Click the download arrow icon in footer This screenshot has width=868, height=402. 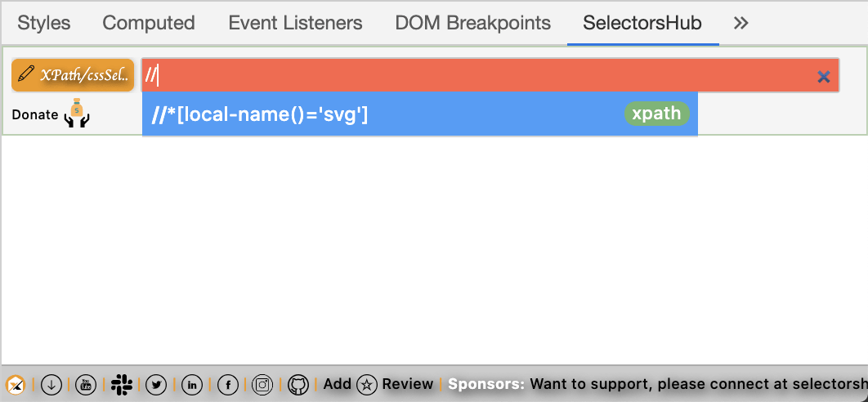tap(51, 384)
